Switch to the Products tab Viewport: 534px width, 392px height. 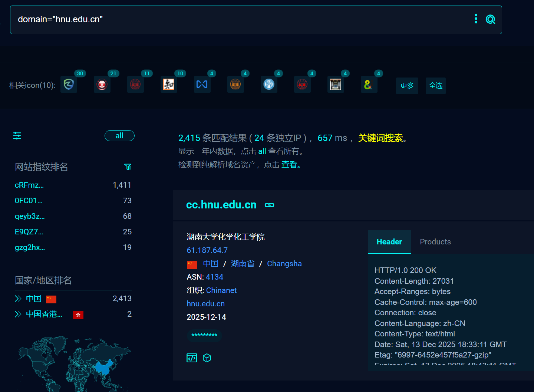[435, 242]
